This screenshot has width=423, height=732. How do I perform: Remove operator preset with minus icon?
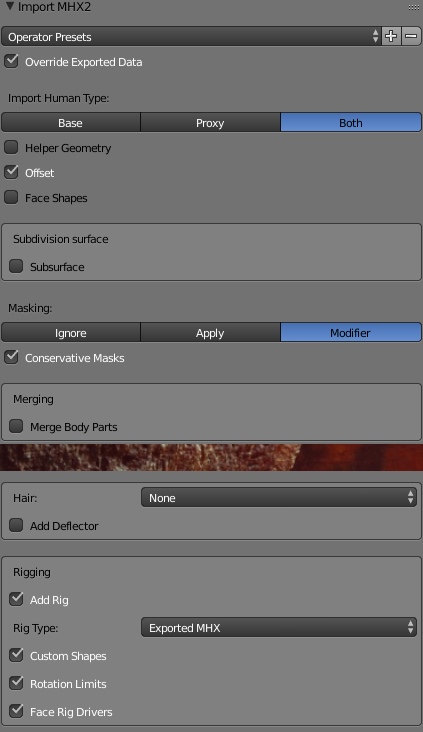pyautogui.click(x=411, y=36)
